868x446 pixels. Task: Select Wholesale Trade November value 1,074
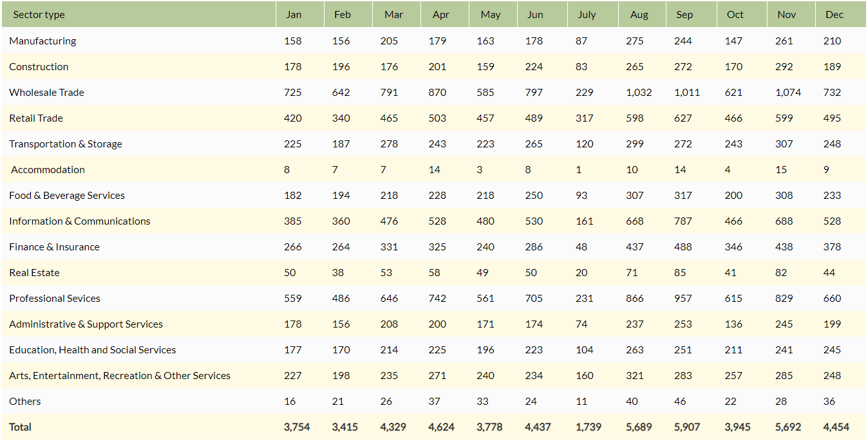[x=788, y=92]
